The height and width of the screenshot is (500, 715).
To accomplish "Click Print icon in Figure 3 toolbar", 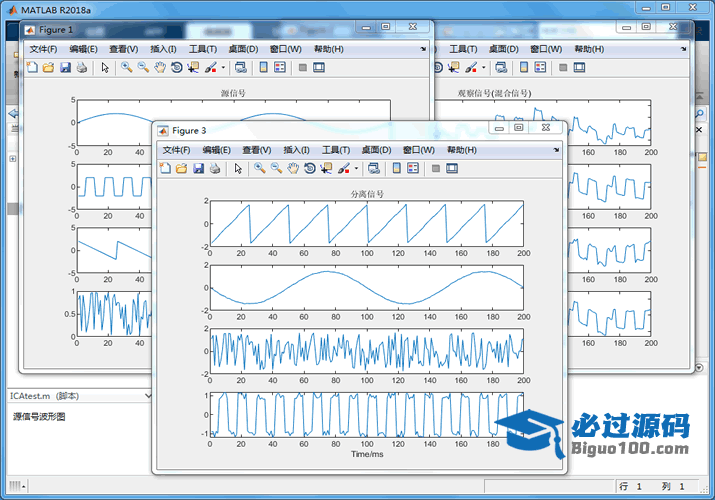I will (x=215, y=168).
